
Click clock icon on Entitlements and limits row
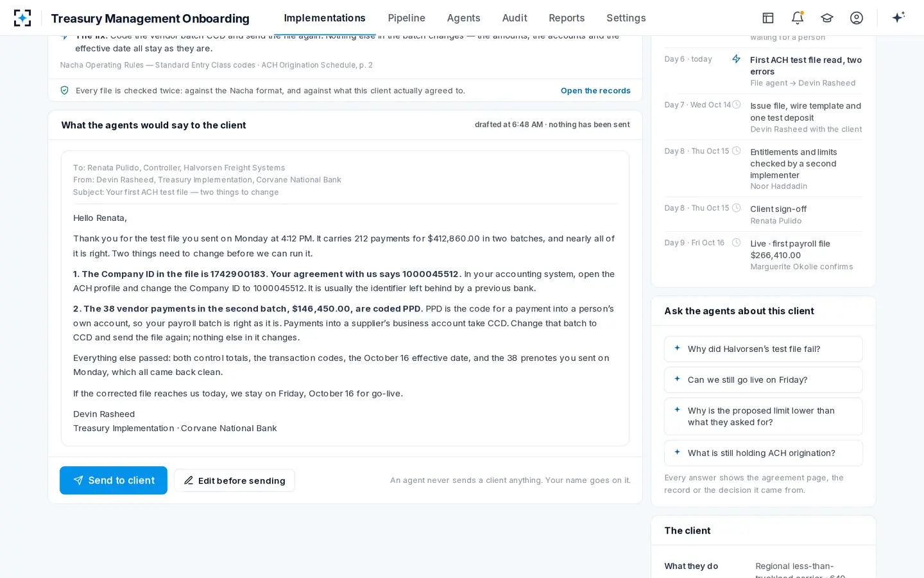(x=737, y=151)
